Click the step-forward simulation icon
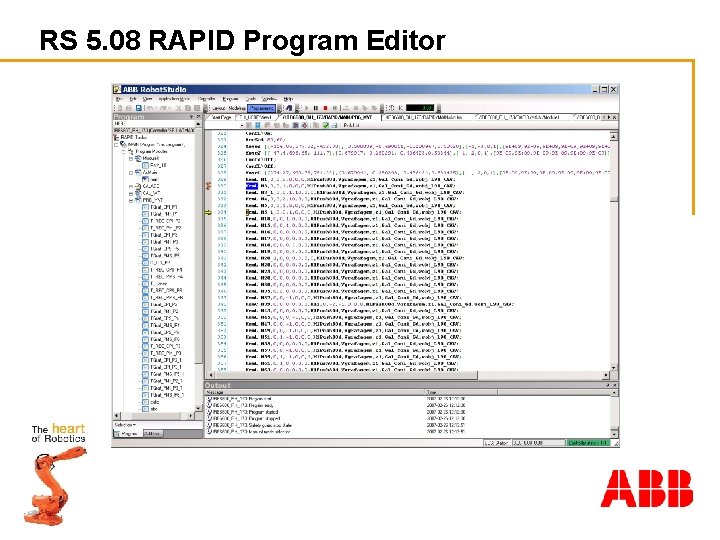This screenshot has width=720, height=540. click(335, 108)
